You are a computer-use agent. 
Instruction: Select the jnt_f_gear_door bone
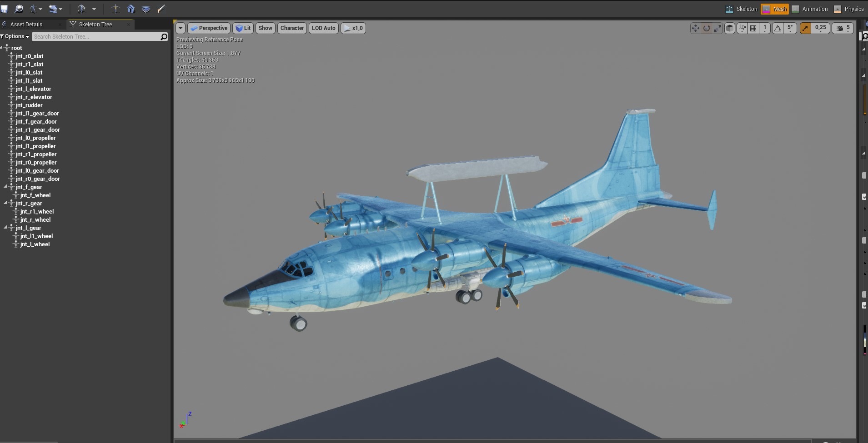36,122
